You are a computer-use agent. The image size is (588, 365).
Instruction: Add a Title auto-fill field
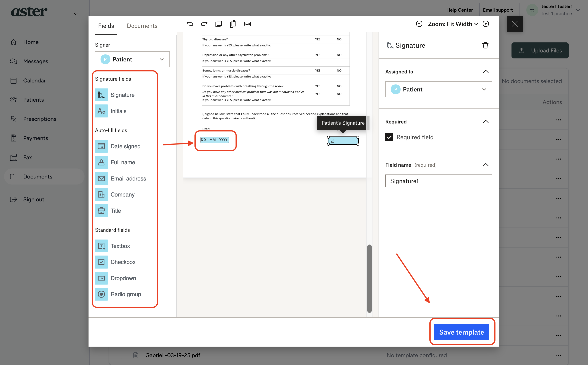tap(108, 211)
